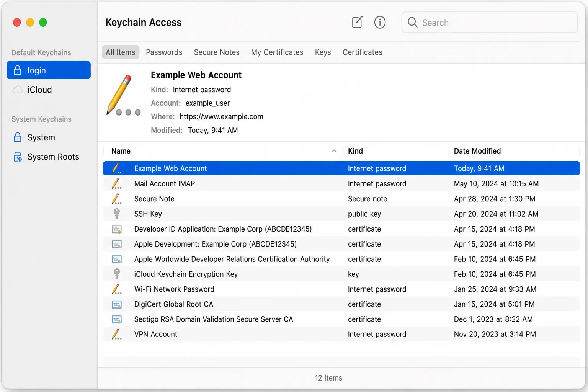Screen dimensions: 588x392
Task: Click the green zoom window button
Action: tap(43, 23)
